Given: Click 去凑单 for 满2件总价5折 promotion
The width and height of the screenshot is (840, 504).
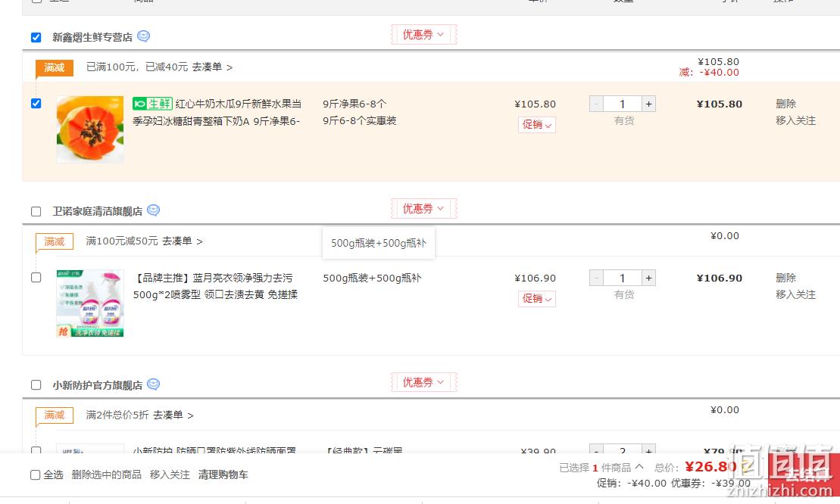Looking at the screenshot, I should pyautogui.click(x=173, y=415).
